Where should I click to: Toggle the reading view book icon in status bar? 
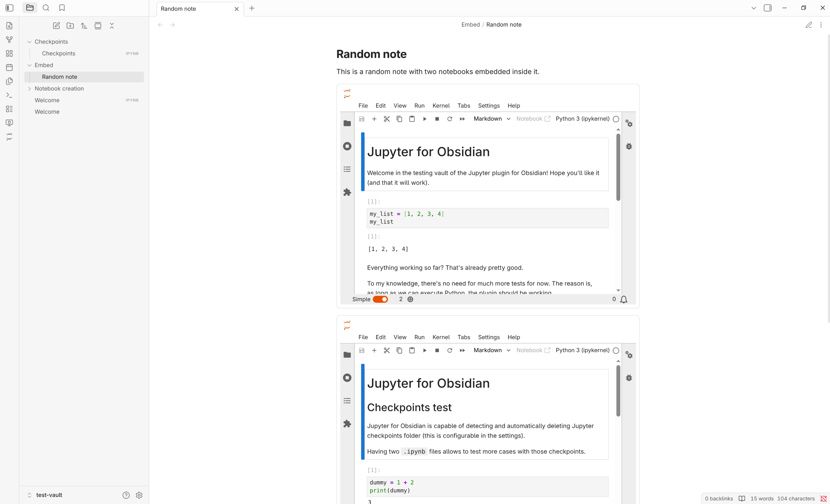click(742, 498)
